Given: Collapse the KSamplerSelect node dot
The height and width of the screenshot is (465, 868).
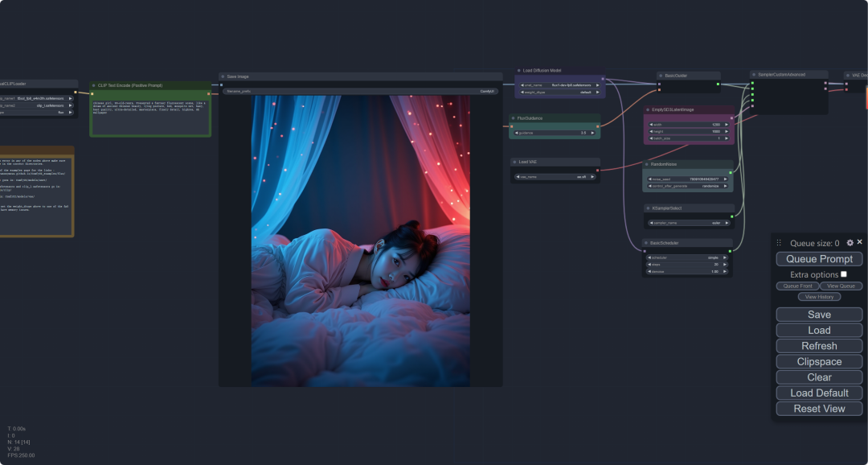Looking at the screenshot, I should click(649, 208).
